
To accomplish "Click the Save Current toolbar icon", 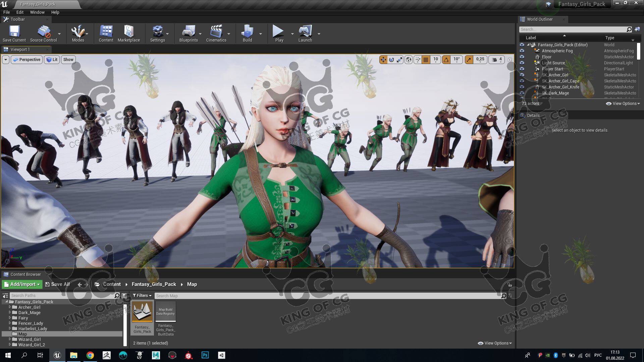I will (x=14, y=32).
